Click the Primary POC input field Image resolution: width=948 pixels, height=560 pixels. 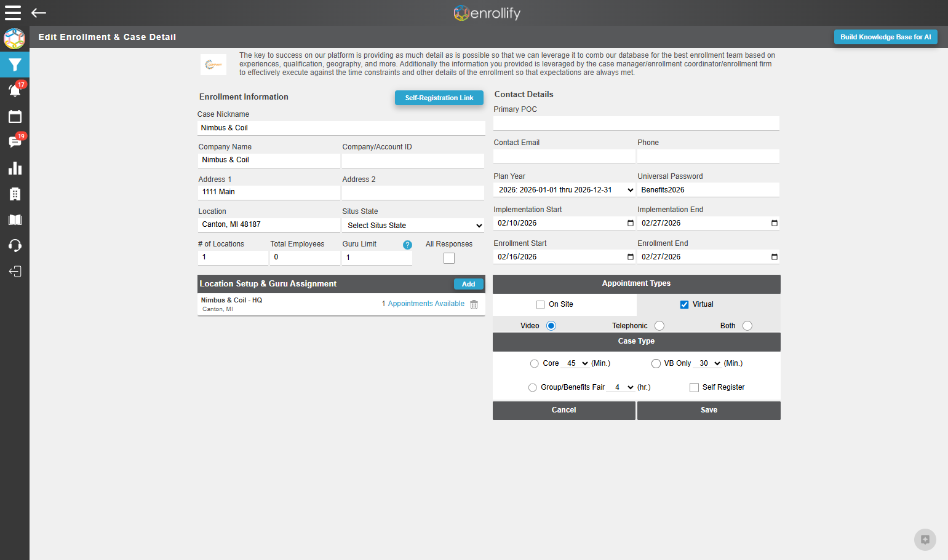tap(636, 123)
